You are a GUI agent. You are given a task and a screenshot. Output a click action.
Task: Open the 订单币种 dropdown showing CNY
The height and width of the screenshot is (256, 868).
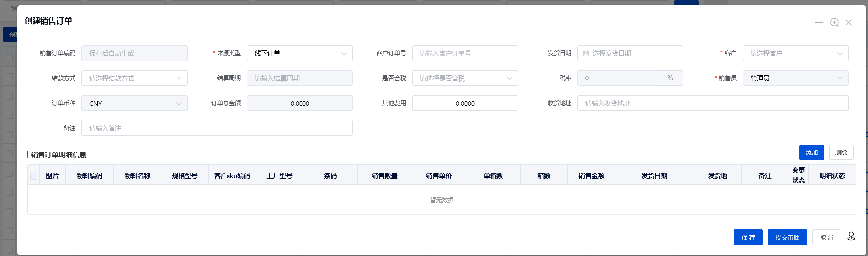[x=134, y=103]
